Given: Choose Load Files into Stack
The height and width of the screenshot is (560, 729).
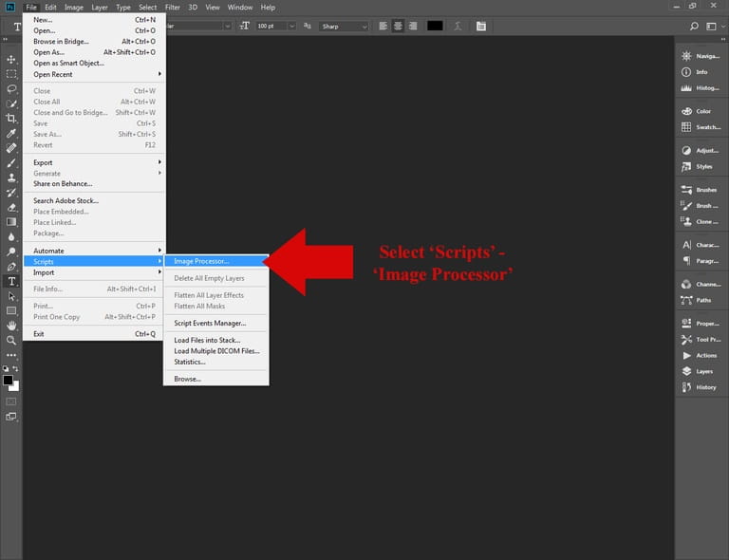Looking at the screenshot, I should pyautogui.click(x=216, y=340).
